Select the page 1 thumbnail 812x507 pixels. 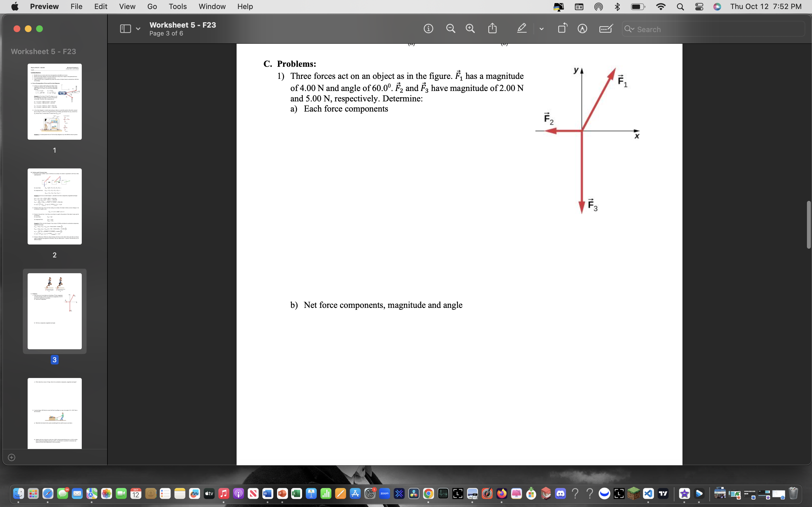[x=54, y=102]
